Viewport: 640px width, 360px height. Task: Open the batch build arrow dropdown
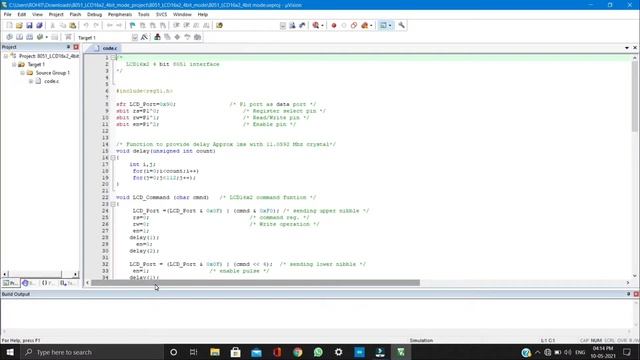coord(47,37)
